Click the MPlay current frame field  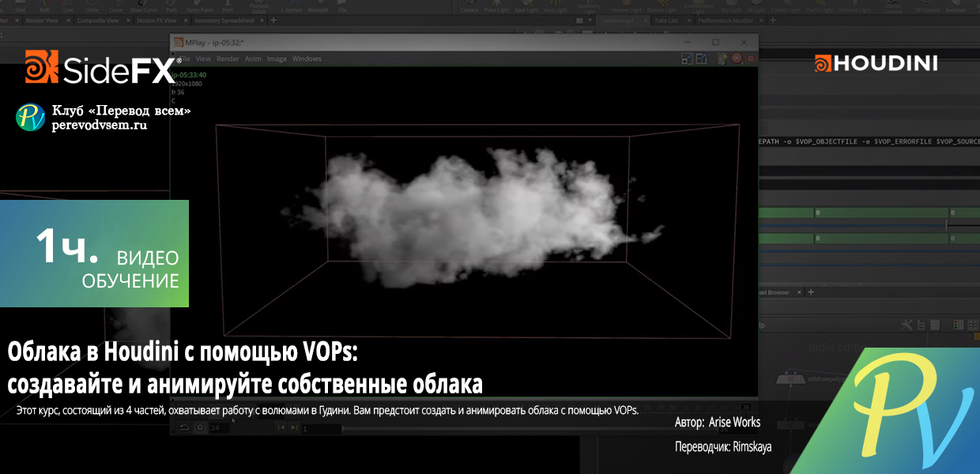tap(321, 428)
